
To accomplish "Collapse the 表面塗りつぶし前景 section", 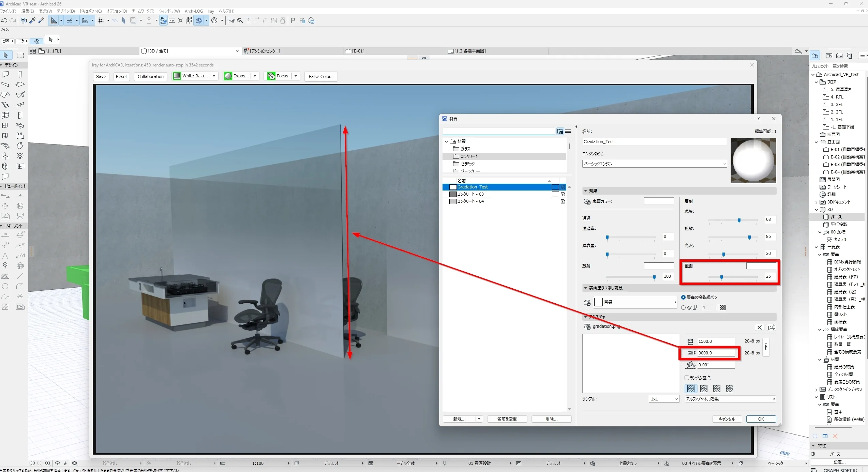I will 585,288.
